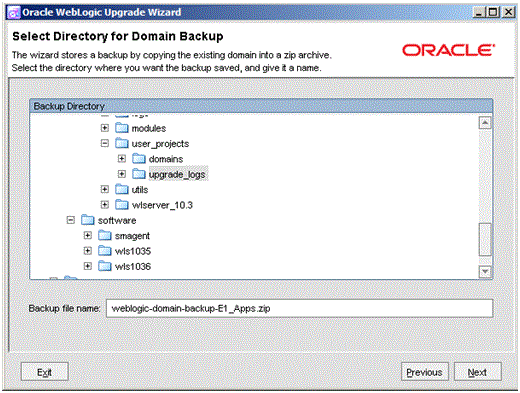
Task: Exit the upgrade wizard
Action: [x=45, y=372]
